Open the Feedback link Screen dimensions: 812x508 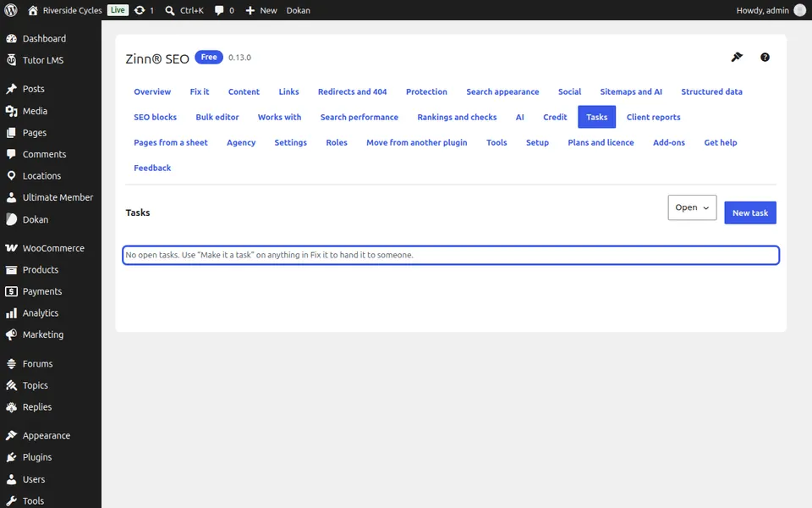pyautogui.click(x=152, y=168)
